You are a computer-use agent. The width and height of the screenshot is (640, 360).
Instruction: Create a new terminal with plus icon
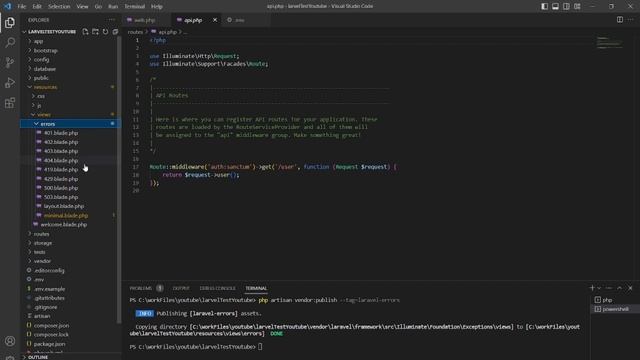(592, 288)
